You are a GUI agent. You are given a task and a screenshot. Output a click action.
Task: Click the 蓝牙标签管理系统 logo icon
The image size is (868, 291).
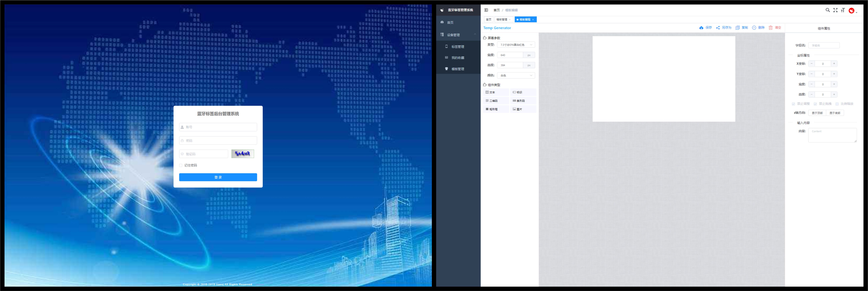coord(442,10)
